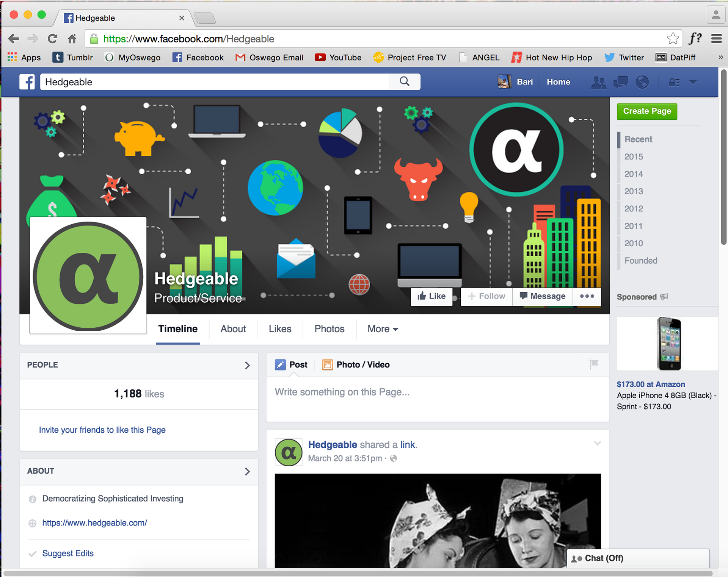Click the Facebook search field containing Hedgeable

coord(215,82)
